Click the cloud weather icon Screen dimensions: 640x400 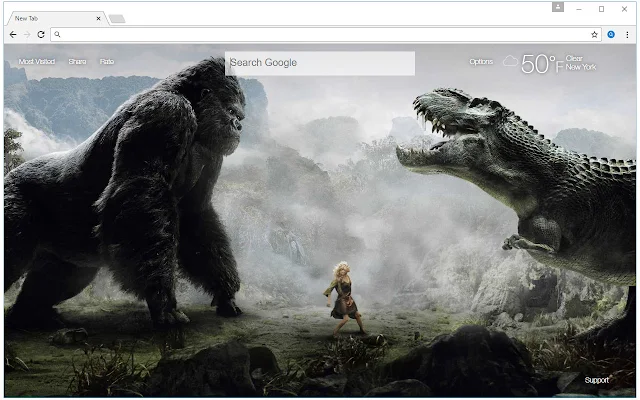tap(510, 62)
